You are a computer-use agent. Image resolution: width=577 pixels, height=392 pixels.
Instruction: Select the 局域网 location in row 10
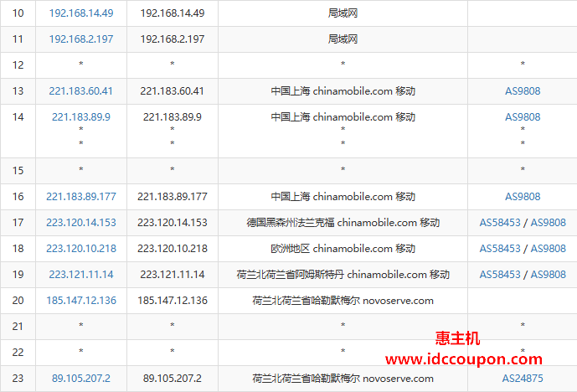343,13
